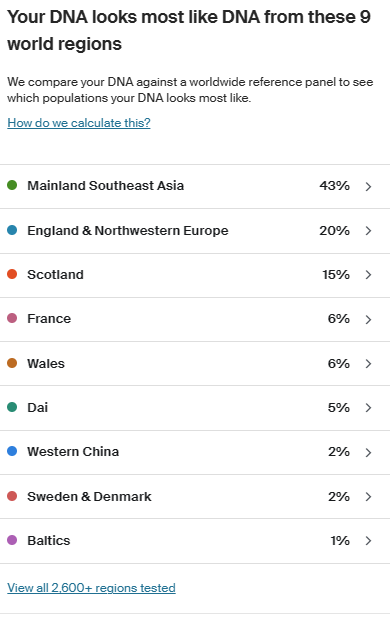Viewport: 390px width, 627px height.
Task: View all 2,600+ regions tested
Action: click(x=91, y=588)
